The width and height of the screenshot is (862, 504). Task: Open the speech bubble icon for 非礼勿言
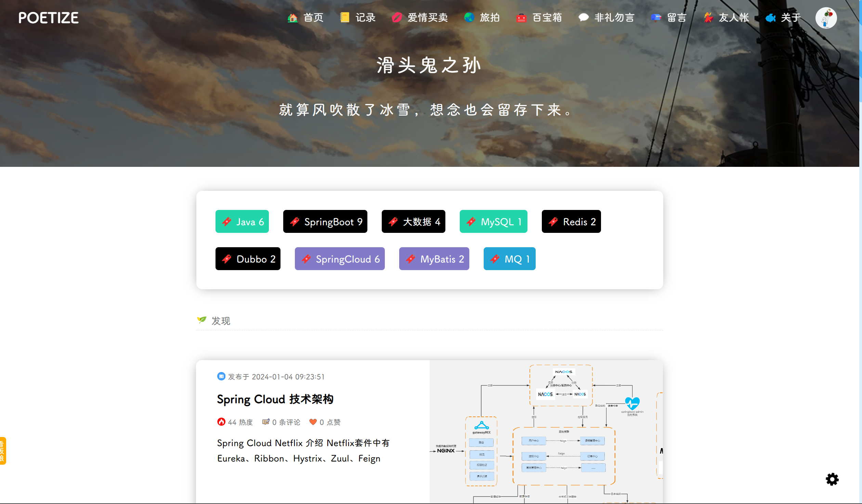[583, 17]
